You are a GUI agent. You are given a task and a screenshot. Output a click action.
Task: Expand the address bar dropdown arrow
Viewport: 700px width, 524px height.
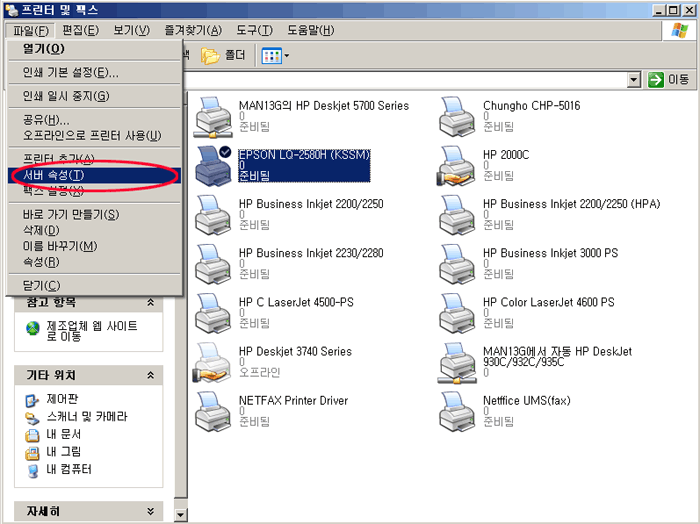(x=633, y=79)
